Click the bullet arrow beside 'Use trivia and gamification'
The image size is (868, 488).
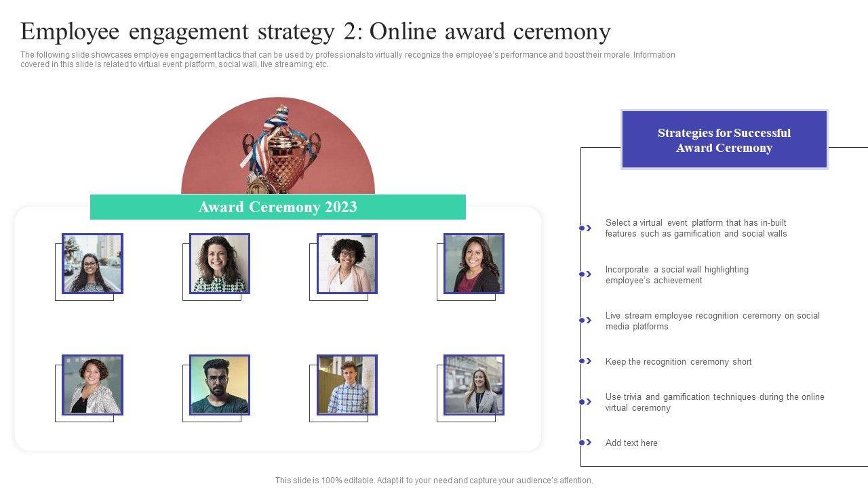click(585, 402)
